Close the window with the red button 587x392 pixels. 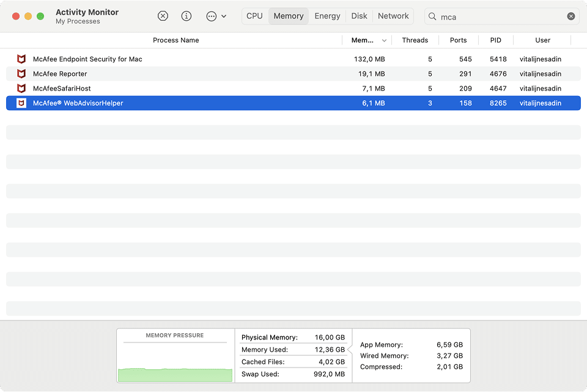coord(16,16)
